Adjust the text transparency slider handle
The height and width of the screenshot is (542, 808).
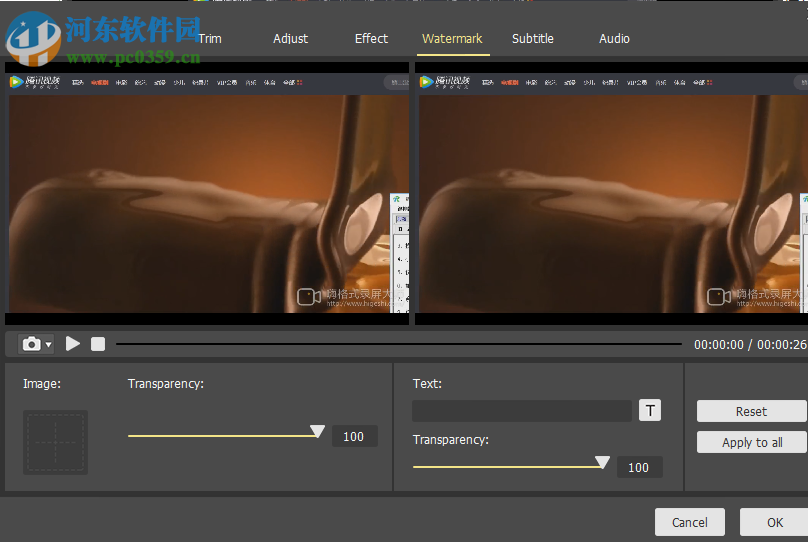[x=602, y=462]
